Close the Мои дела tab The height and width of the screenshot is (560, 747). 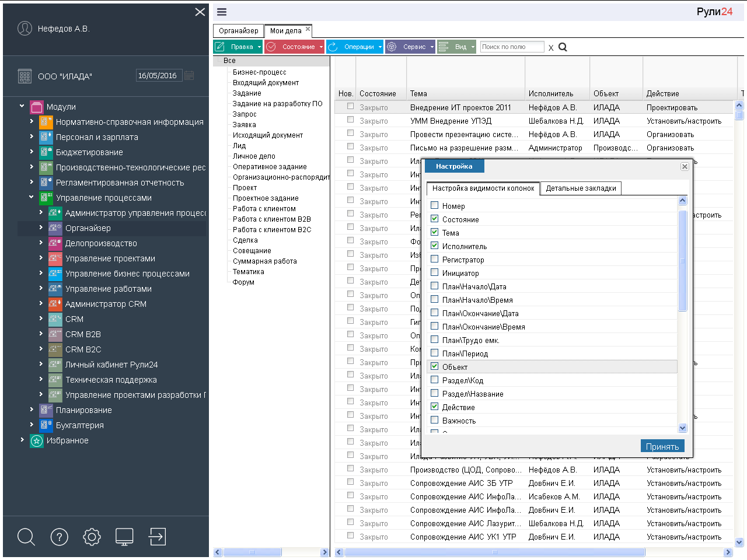point(308,29)
